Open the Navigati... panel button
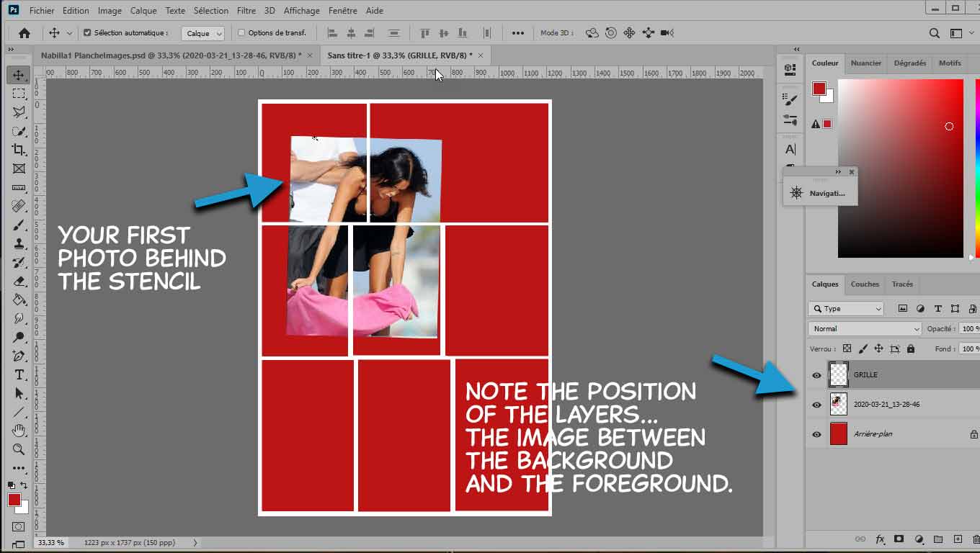This screenshot has height=553, width=980. (820, 193)
